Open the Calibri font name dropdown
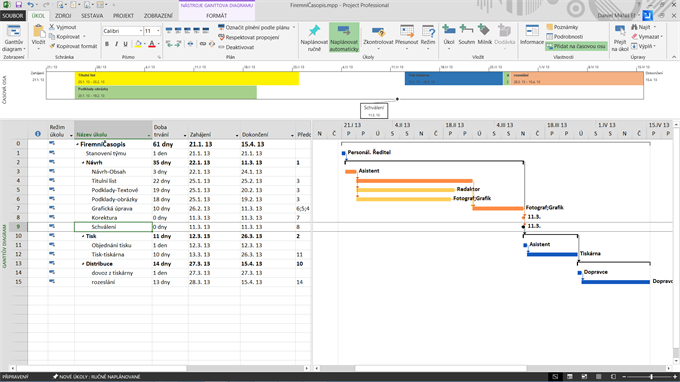680x382 pixels. pyautogui.click(x=141, y=31)
